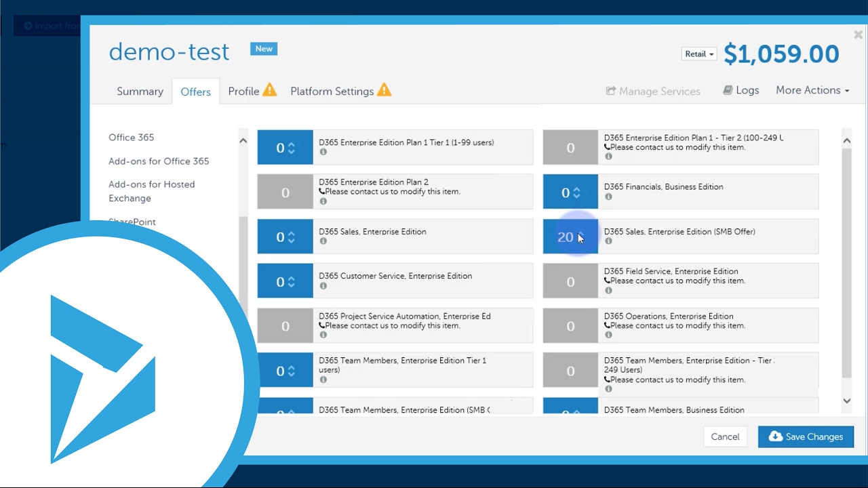
Task: Click the D365 Team Members, Business Edition label
Action: click(x=674, y=409)
